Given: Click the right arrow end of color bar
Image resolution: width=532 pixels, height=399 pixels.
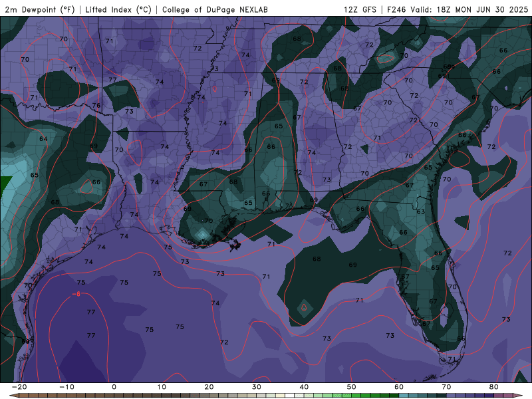Looking at the screenshot, I should click(519, 396).
